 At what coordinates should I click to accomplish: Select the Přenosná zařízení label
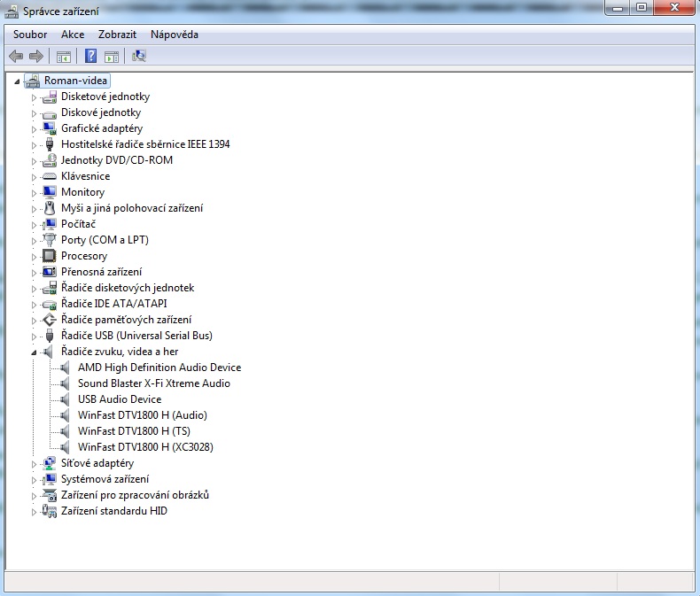[x=101, y=272]
